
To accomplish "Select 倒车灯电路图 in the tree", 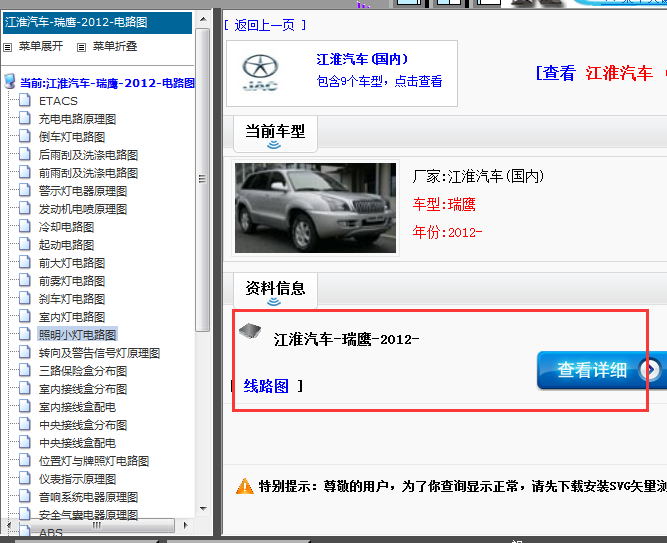I will tap(72, 137).
